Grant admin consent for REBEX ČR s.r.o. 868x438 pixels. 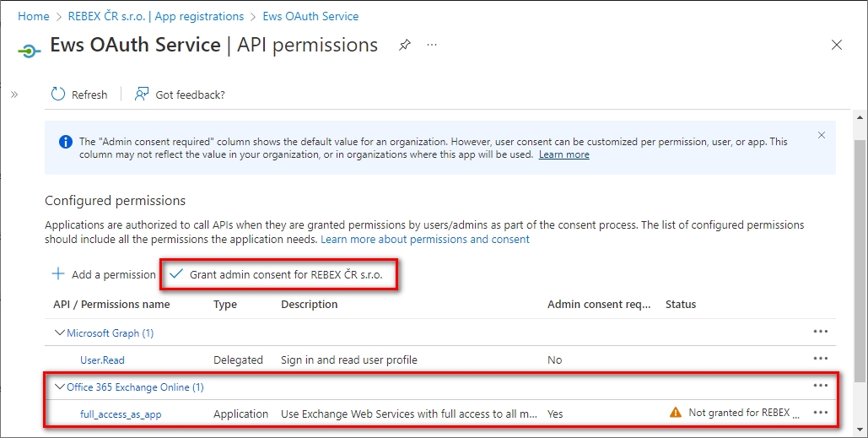[x=277, y=274]
